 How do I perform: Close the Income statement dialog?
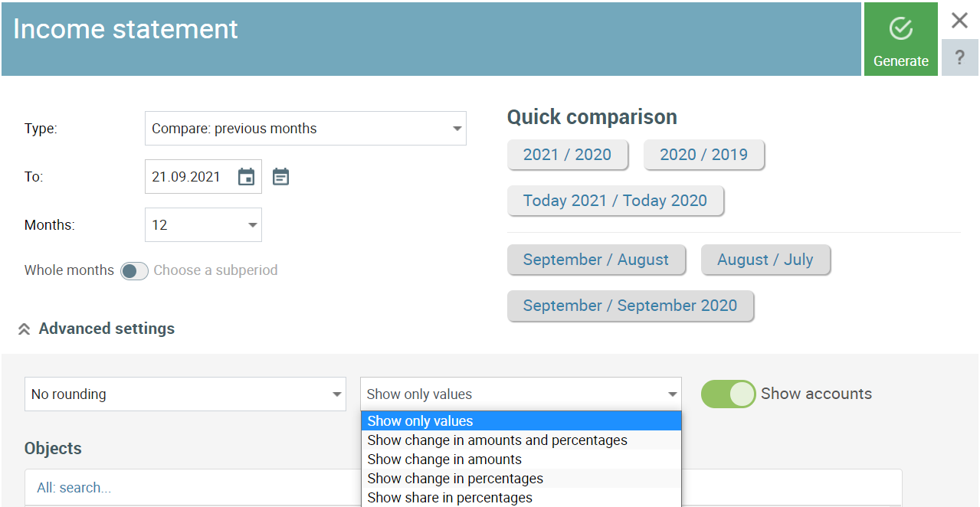coord(959,21)
